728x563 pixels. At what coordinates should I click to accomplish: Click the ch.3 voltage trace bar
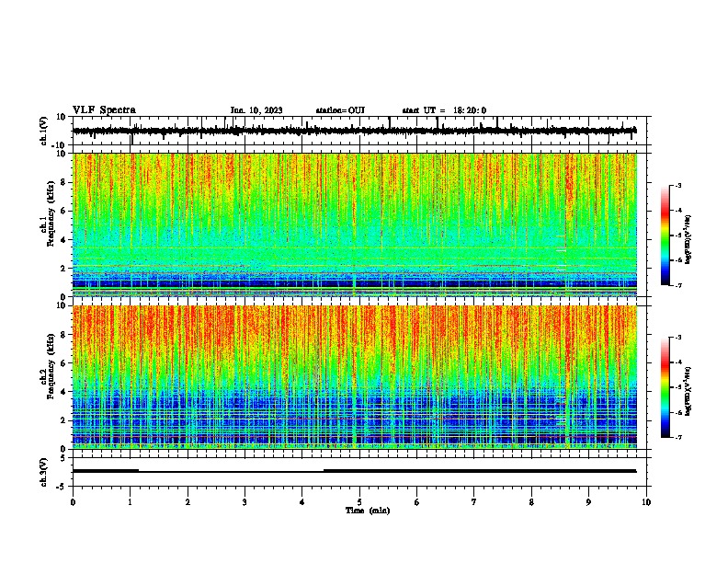click(354, 471)
